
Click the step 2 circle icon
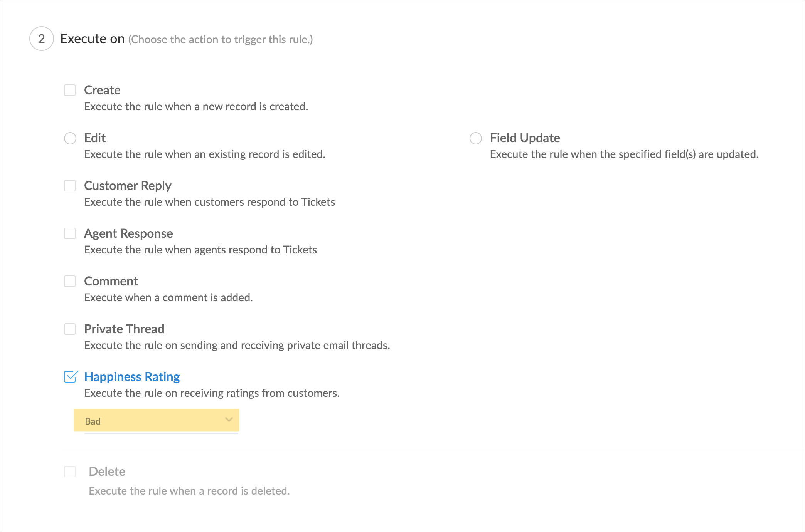click(x=42, y=39)
